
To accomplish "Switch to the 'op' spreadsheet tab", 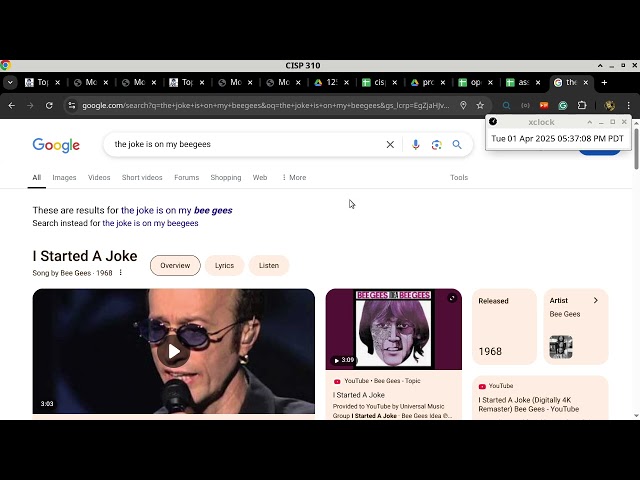I will coord(476,82).
